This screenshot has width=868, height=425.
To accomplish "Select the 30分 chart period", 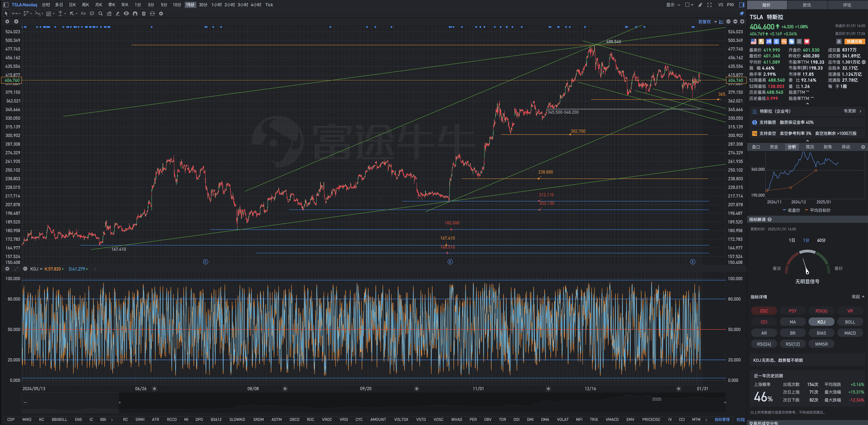I will point(203,5).
